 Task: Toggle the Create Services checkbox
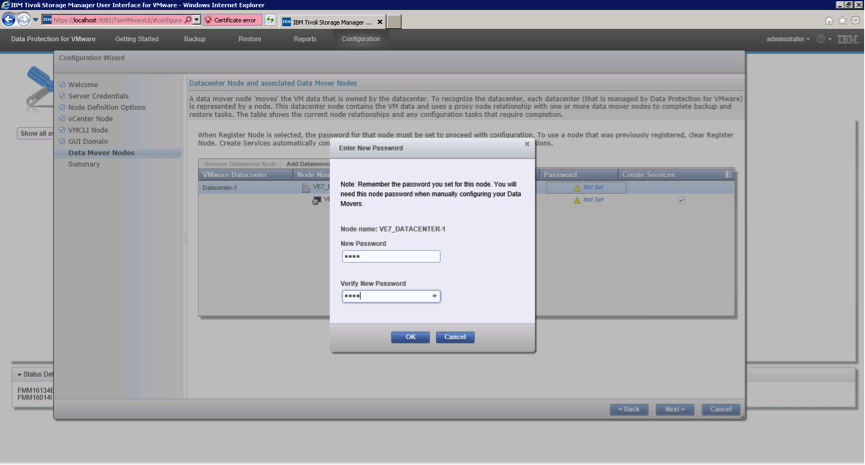[x=681, y=200]
